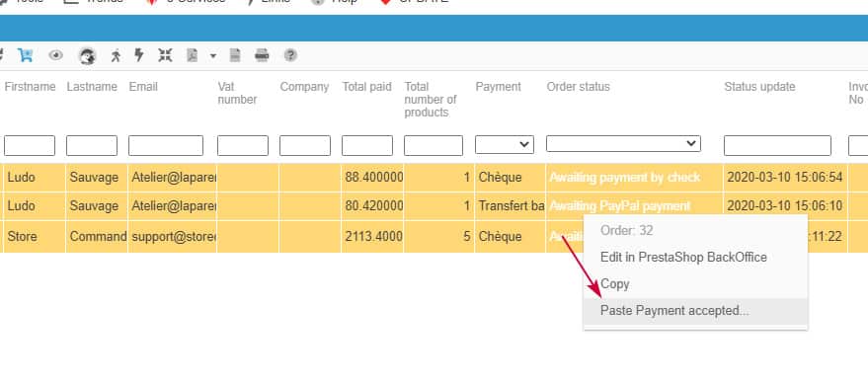Image resolution: width=868 pixels, height=384 pixels.
Task: Click the Total number of products header
Action: pos(431,100)
